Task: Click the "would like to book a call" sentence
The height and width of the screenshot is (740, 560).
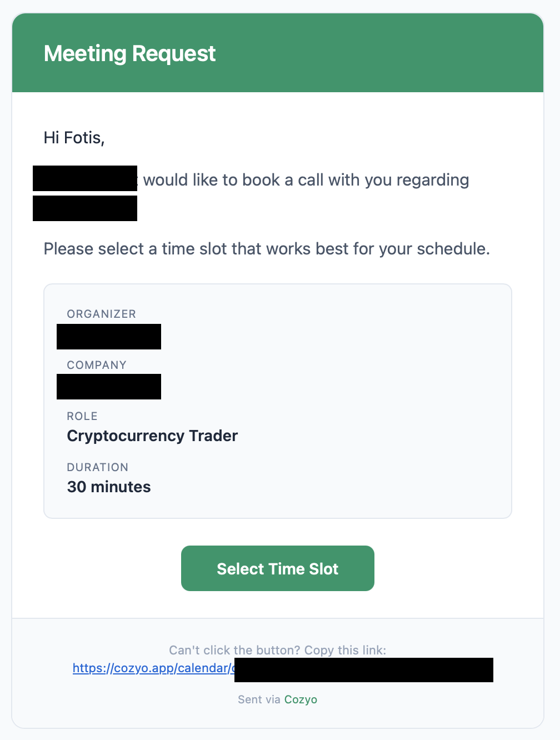Action: 306,180
